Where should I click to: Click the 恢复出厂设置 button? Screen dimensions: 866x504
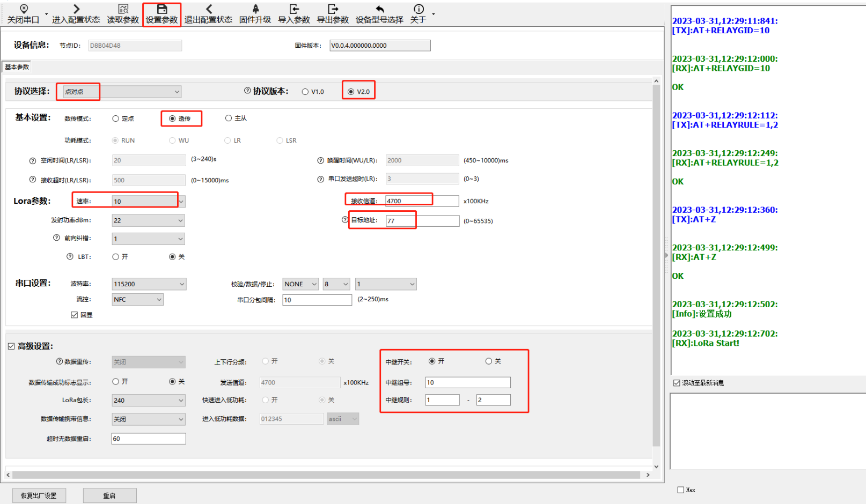39,495
